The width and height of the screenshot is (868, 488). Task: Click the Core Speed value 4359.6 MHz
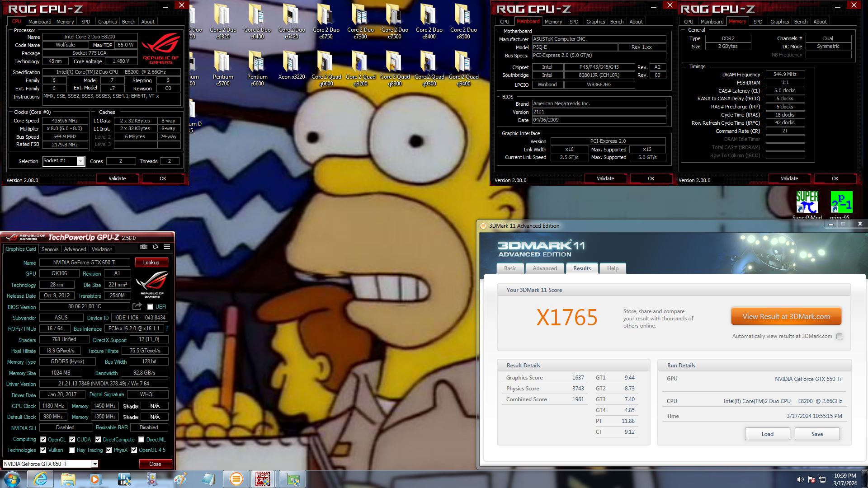pyautogui.click(x=65, y=121)
